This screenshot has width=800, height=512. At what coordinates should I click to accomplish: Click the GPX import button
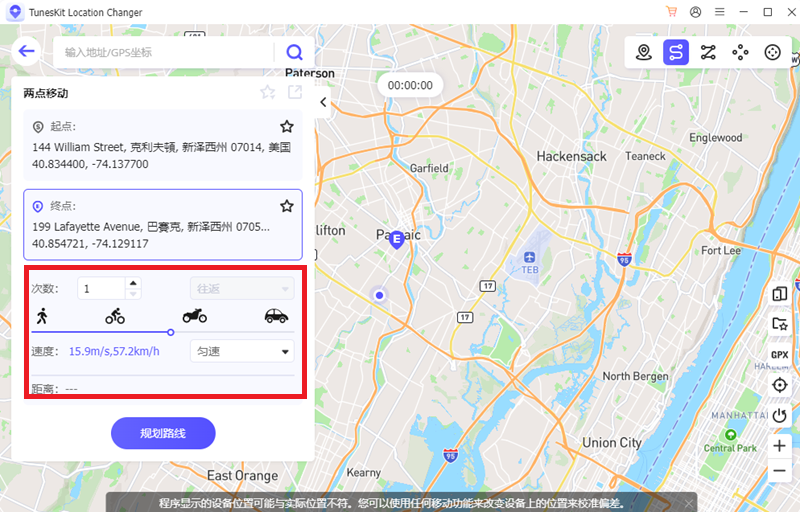(780, 354)
